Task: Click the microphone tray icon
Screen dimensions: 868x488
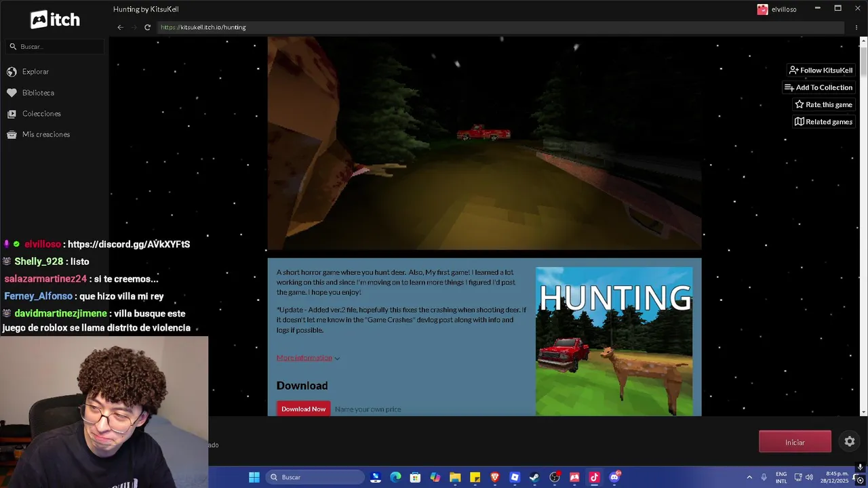Action: [x=764, y=477]
